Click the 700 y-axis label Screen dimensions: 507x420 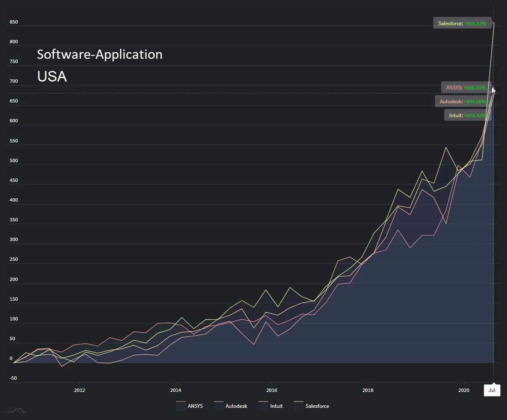[x=14, y=81]
